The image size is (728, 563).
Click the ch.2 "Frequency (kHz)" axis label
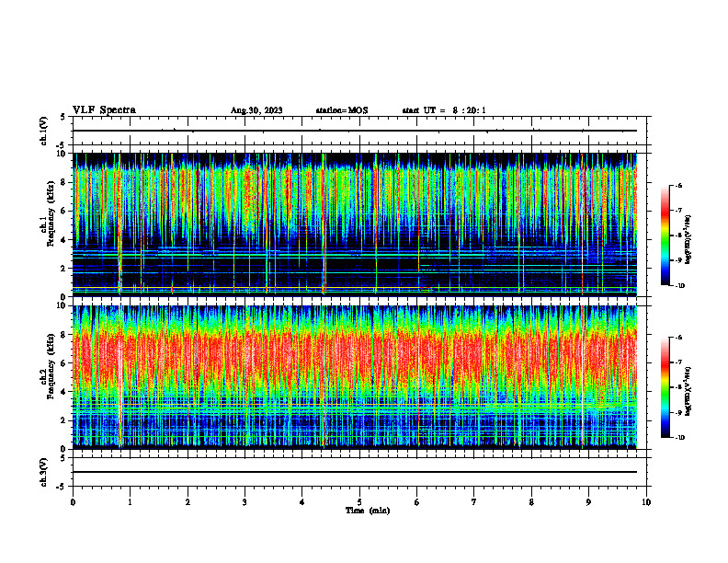(51, 366)
